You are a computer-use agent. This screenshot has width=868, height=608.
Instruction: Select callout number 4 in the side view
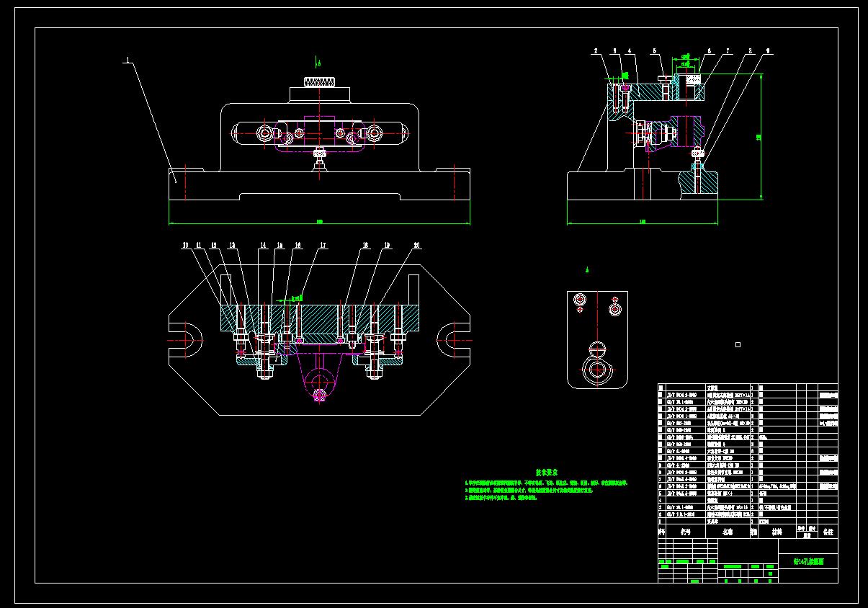[630, 51]
